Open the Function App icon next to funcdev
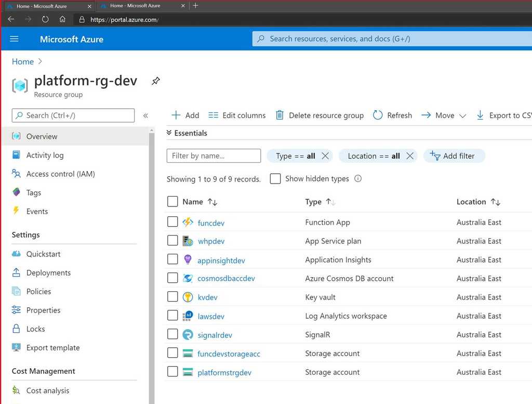This screenshot has width=532, height=404. [x=188, y=222]
